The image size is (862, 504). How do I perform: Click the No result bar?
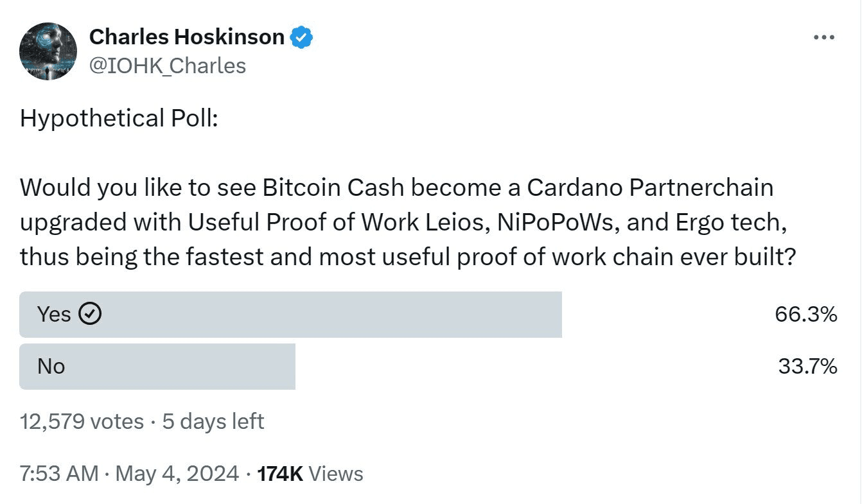(x=157, y=366)
